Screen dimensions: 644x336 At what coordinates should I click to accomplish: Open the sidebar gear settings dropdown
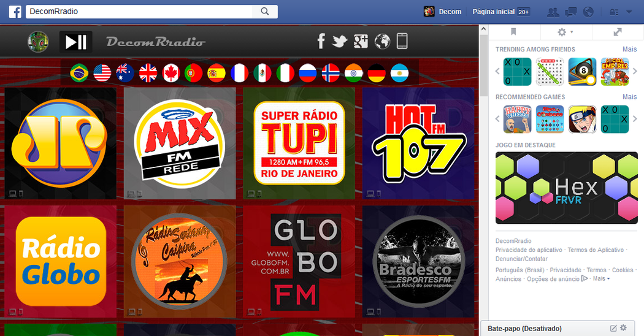click(564, 32)
